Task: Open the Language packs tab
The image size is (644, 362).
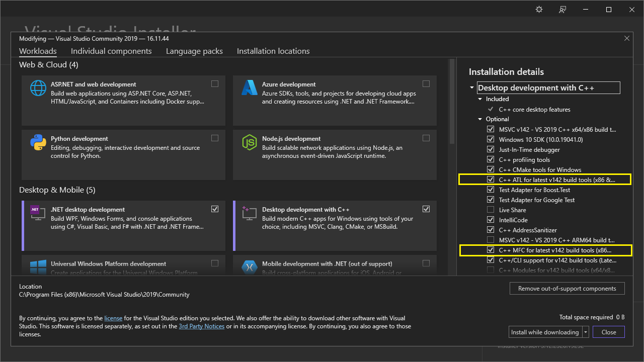Action: click(194, 51)
